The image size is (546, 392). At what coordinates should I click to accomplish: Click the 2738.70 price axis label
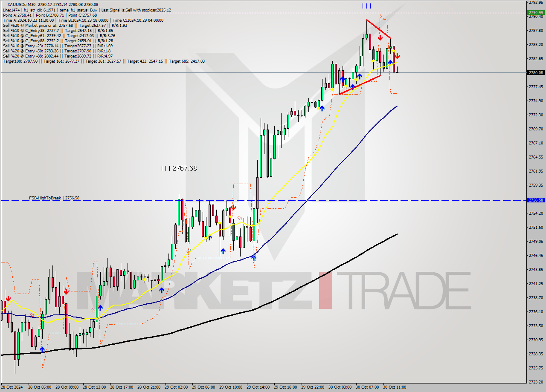tap(536, 298)
